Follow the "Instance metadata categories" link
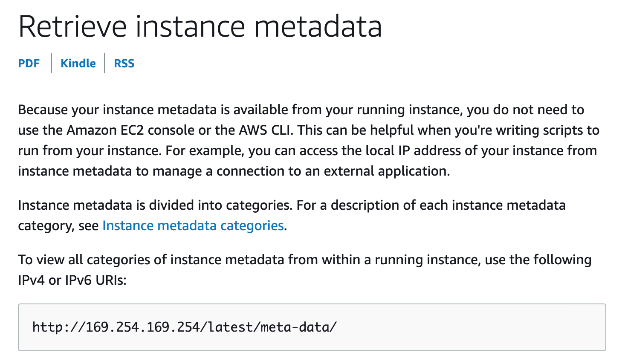625x364 pixels. point(193,225)
